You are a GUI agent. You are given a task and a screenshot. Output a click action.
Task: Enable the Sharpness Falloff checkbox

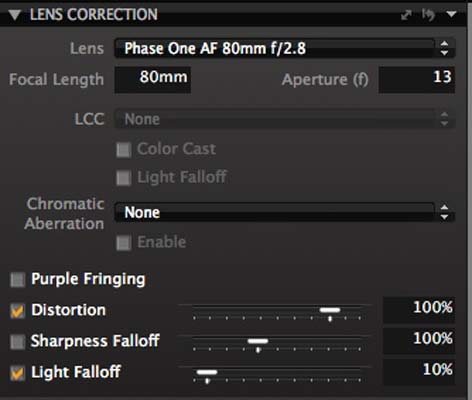(18, 342)
